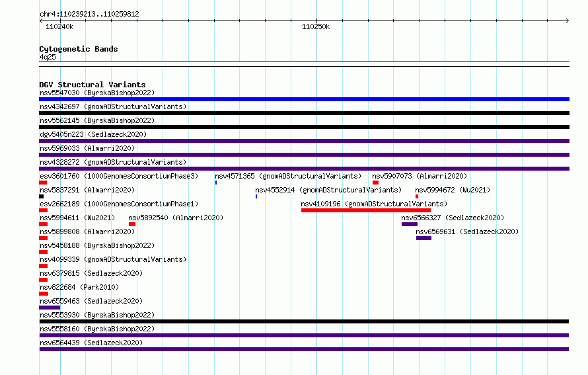Image resolution: width=588 pixels, height=375 pixels.
Task: Open nsv5994672 (Wu2021) label
Action: 453,190
